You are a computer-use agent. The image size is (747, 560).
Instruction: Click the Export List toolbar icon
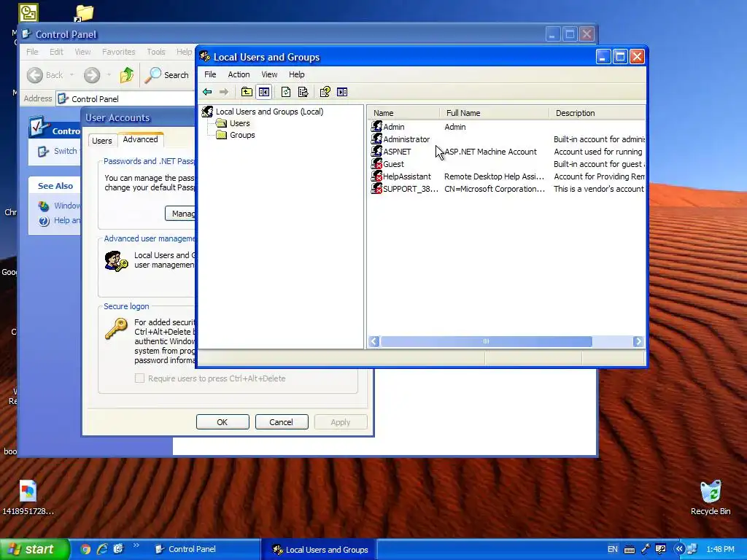[x=303, y=92]
